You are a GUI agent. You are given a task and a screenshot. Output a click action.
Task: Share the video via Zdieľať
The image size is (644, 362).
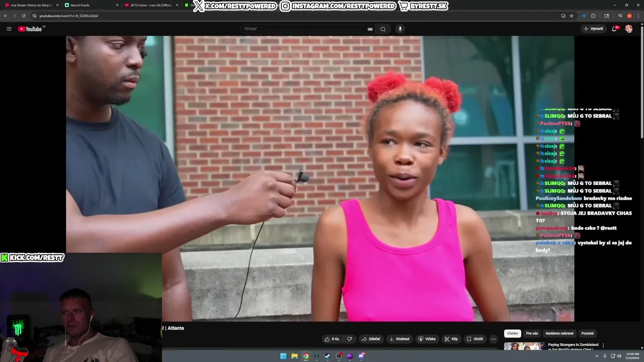[x=371, y=339]
